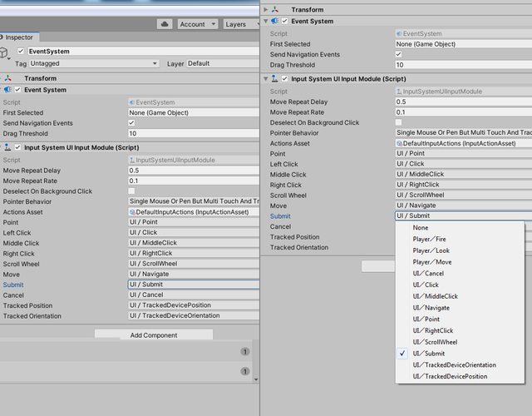Screen dimensions: 532x416
Task: Open the Tag Untagged dropdown
Action: pyautogui.click(x=94, y=63)
